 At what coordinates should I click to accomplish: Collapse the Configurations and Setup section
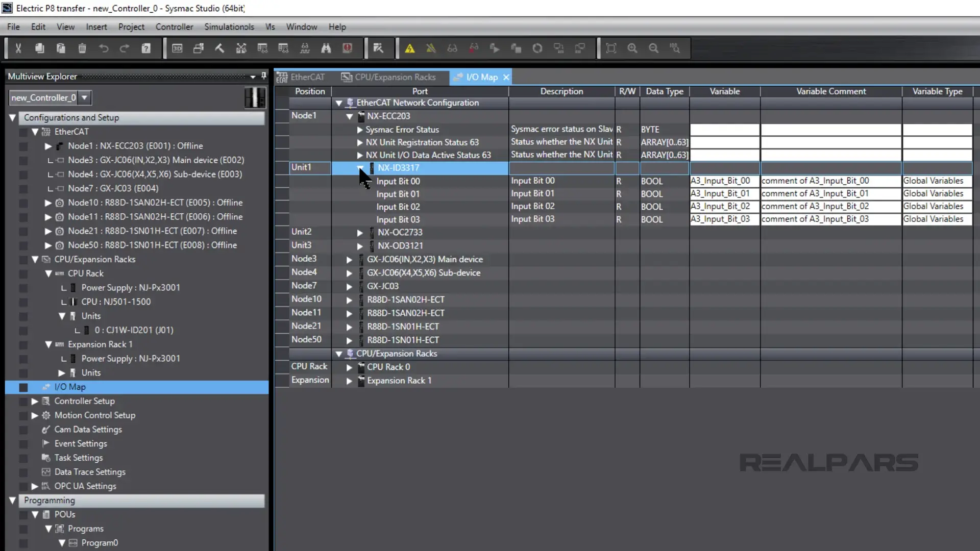(x=12, y=117)
